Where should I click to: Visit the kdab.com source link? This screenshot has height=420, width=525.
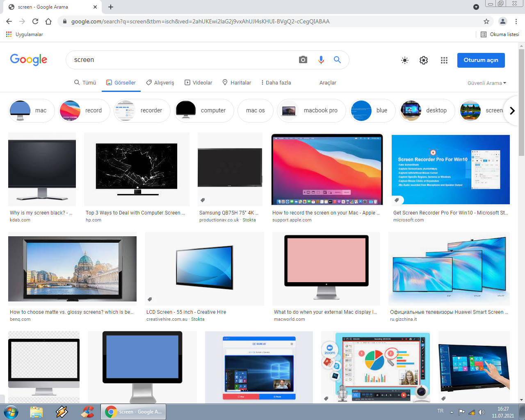pyautogui.click(x=20, y=220)
